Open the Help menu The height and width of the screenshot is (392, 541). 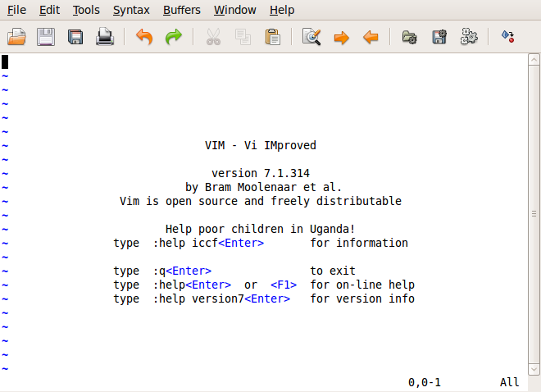(x=282, y=10)
